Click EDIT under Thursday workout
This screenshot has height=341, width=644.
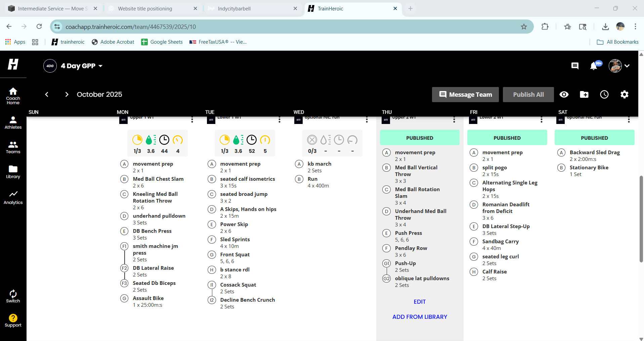pyautogui.click(x=420, y=302)
